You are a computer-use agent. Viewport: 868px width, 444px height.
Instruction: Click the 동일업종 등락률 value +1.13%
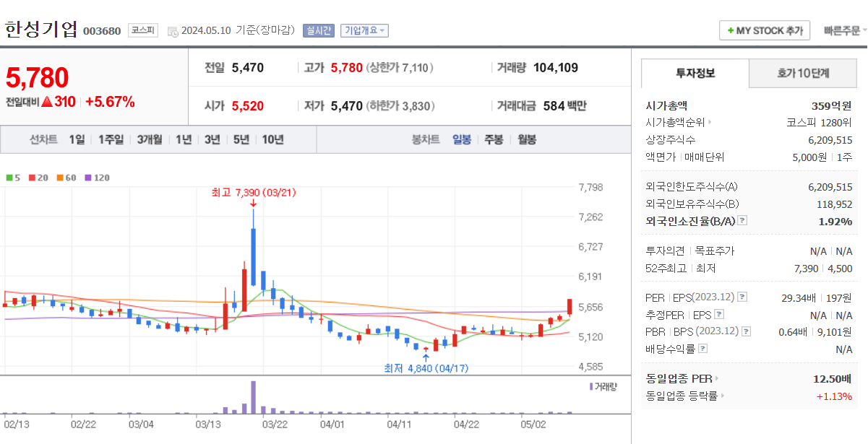834,396
